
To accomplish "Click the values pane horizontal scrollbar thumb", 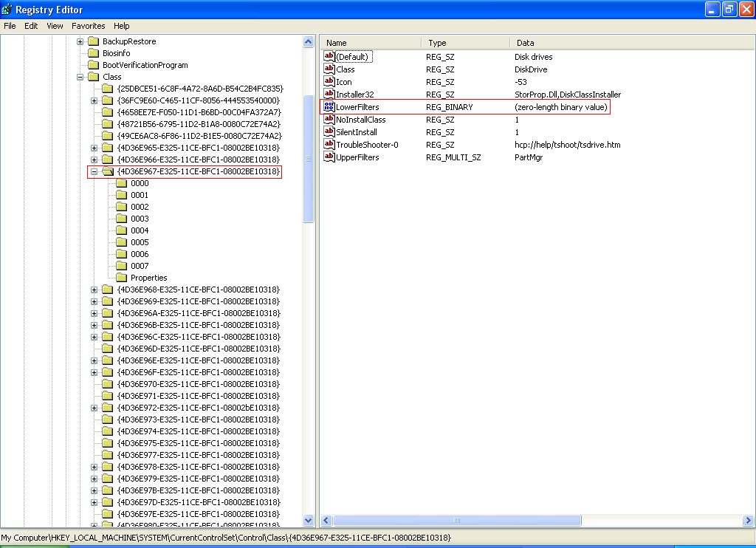I will pos(457,520).
